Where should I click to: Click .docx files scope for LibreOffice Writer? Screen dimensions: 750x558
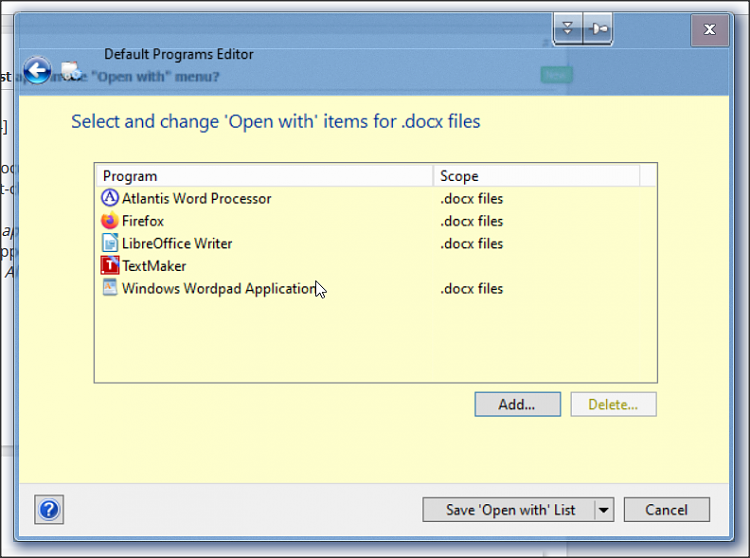click(x=472, y=243)
